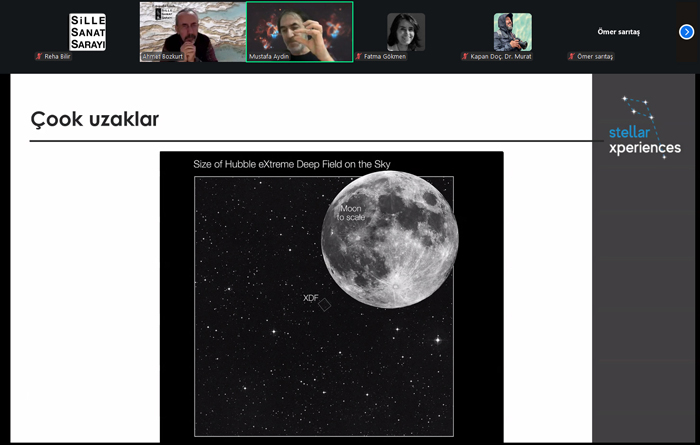Click the Ömer sarıtaş name-only tile
The height and width of the screenshot is (445, 700).
pyautogui.click(x=619, y=32)
